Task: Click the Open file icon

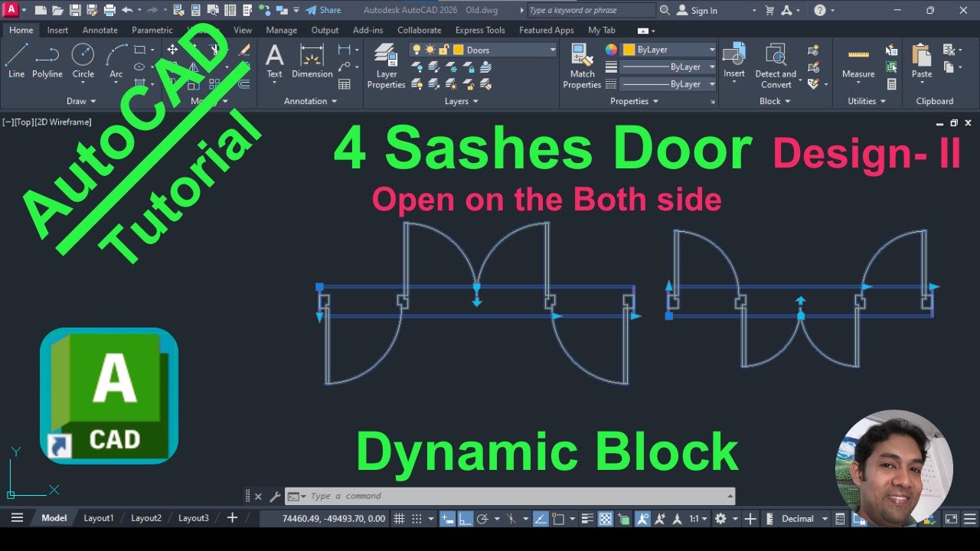Action: pyautogui.click(x=57, y=10)
